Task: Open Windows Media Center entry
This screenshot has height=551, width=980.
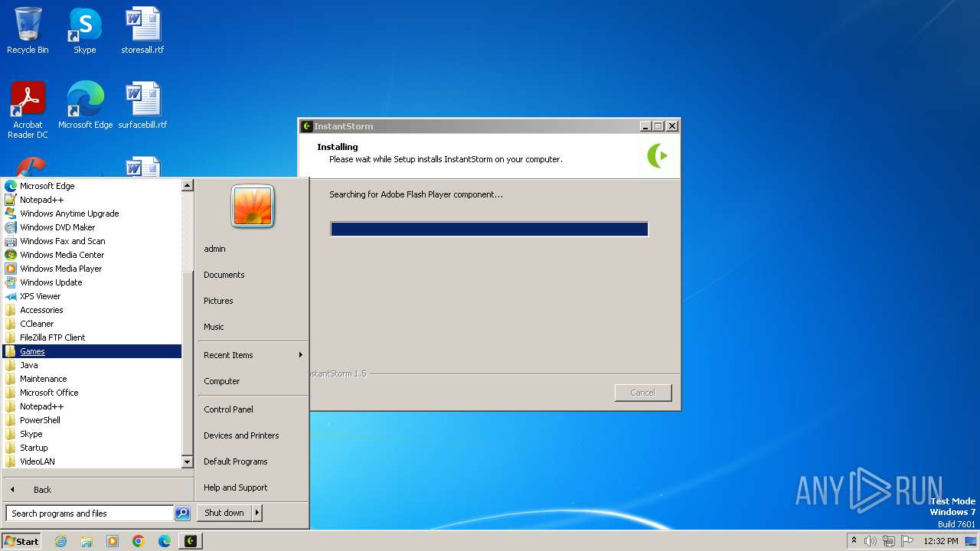Action: click(x=92, y=255)
